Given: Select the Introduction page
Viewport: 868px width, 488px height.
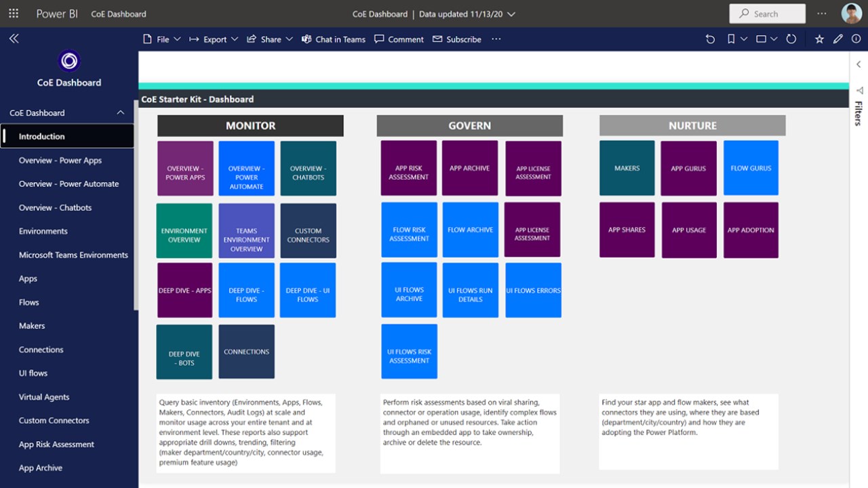Looking at the screenshot, I should click(67, 136).
